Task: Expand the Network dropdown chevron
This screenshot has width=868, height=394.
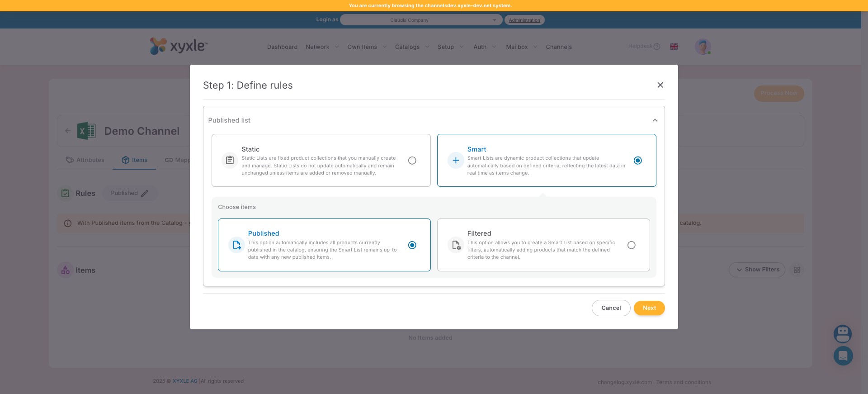Action: pyautogui.click(x=337, y=47)
